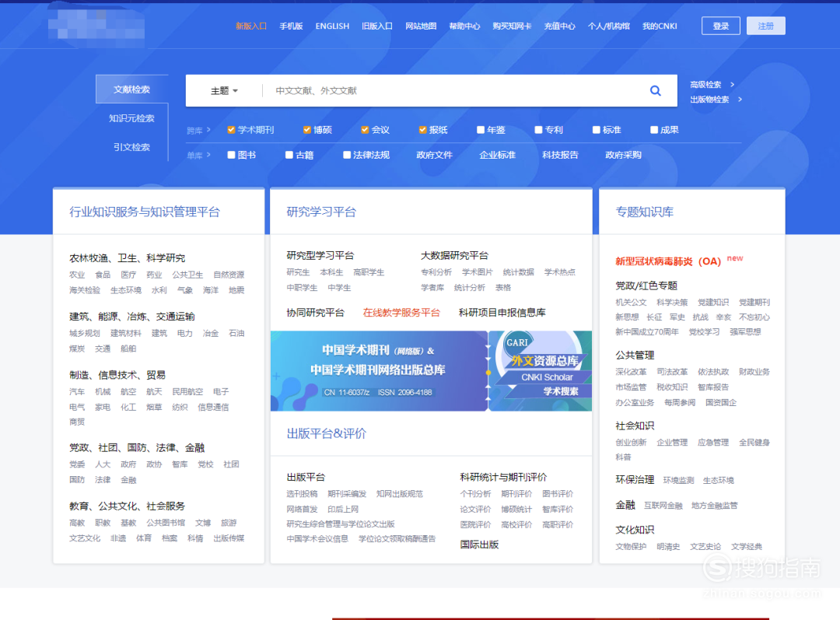840x620 pixels.
Task: Open the 主题 search field dropdown
Action: coord(224,90)
